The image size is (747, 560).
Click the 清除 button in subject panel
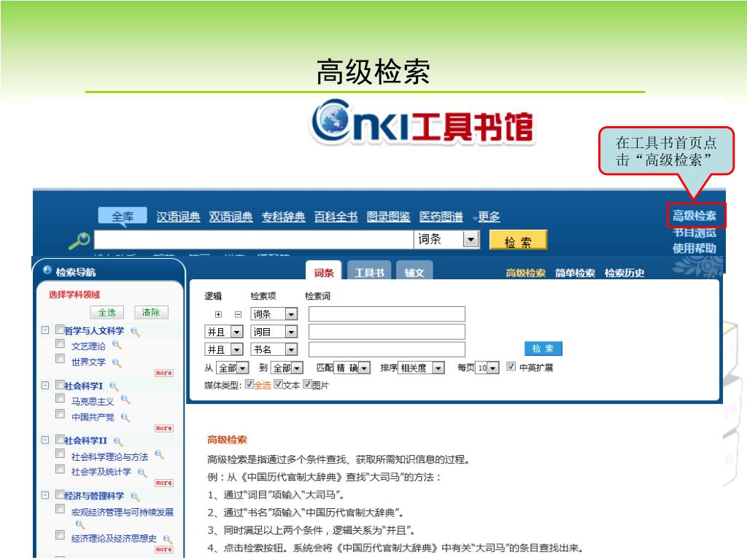151,312
